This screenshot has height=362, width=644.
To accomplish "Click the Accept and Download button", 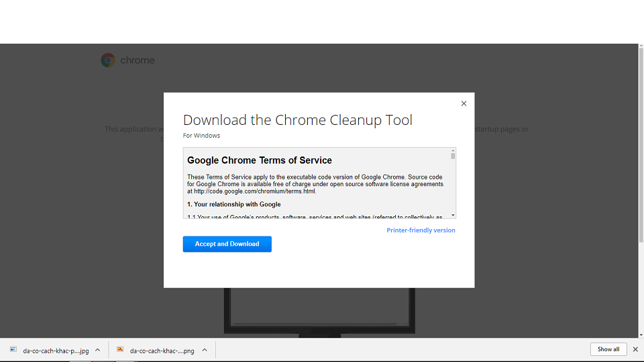I will point(227,244).
